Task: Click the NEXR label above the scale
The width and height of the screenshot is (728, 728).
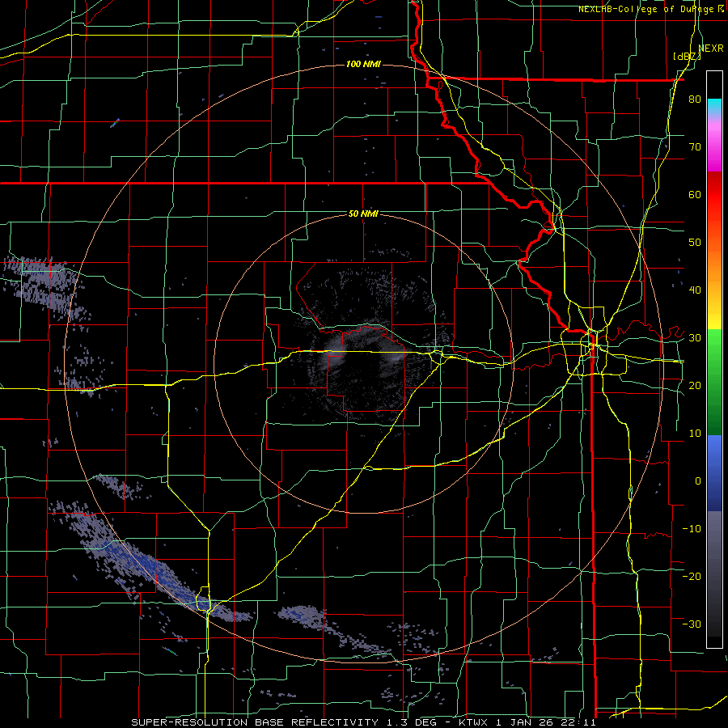Action: pos(711,49)
